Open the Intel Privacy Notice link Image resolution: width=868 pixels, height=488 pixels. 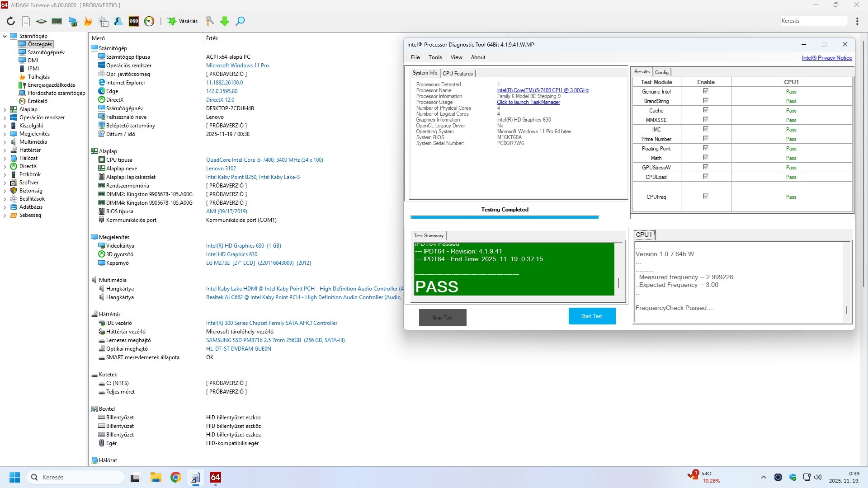tap(826, 58)
